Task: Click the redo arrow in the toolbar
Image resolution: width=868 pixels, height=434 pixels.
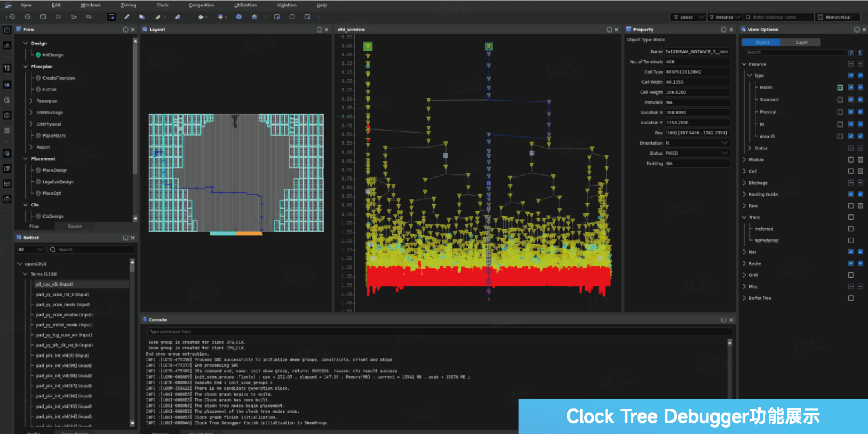Action: 89,17
